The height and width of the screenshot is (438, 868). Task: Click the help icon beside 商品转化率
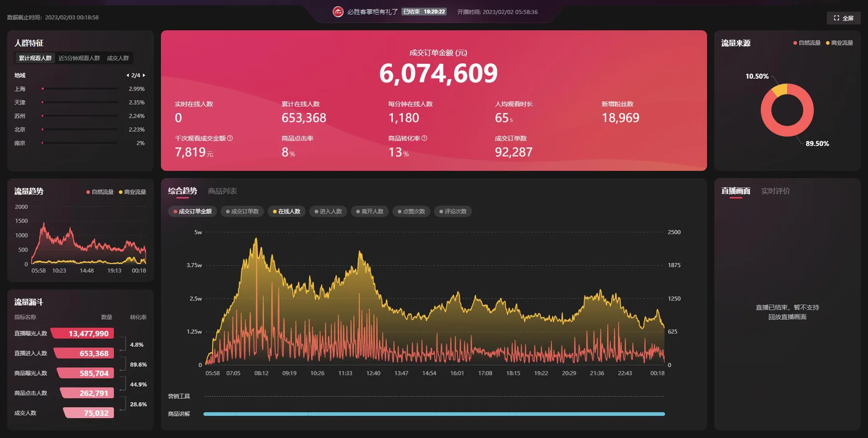tap(424, 138)
